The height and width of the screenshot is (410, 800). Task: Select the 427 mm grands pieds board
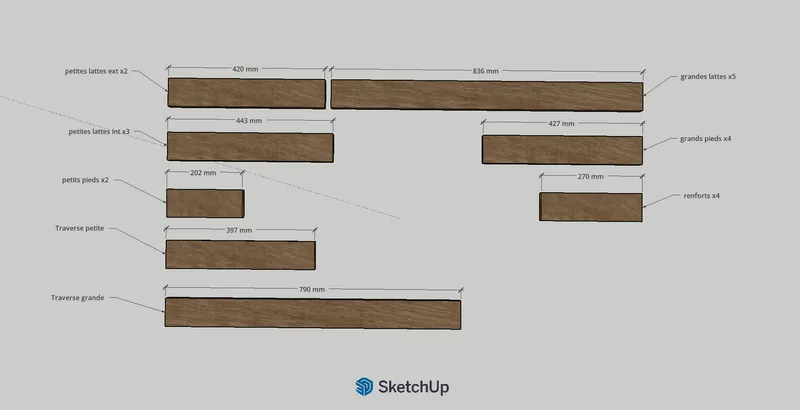coord(562,150)
